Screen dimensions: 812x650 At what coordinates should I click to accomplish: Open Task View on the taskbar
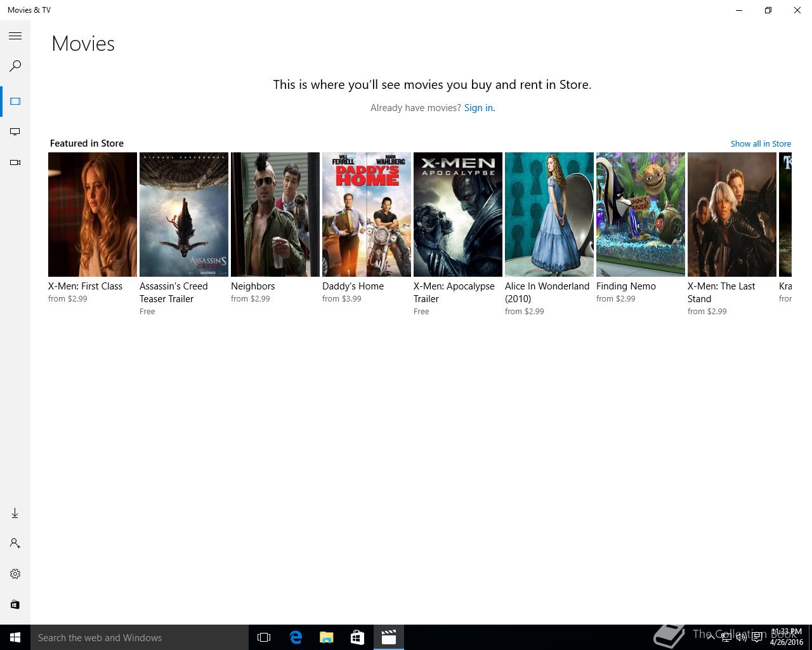coord(264,637)
